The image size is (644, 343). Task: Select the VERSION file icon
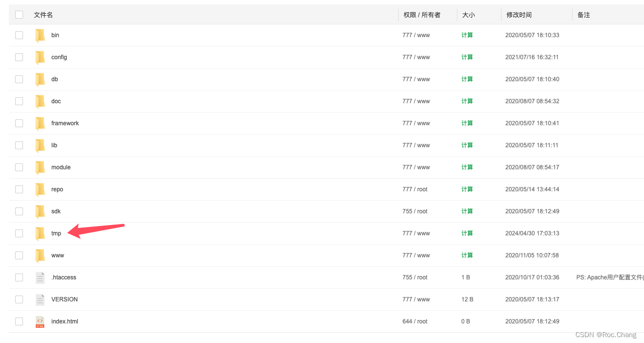coord(40,299)
